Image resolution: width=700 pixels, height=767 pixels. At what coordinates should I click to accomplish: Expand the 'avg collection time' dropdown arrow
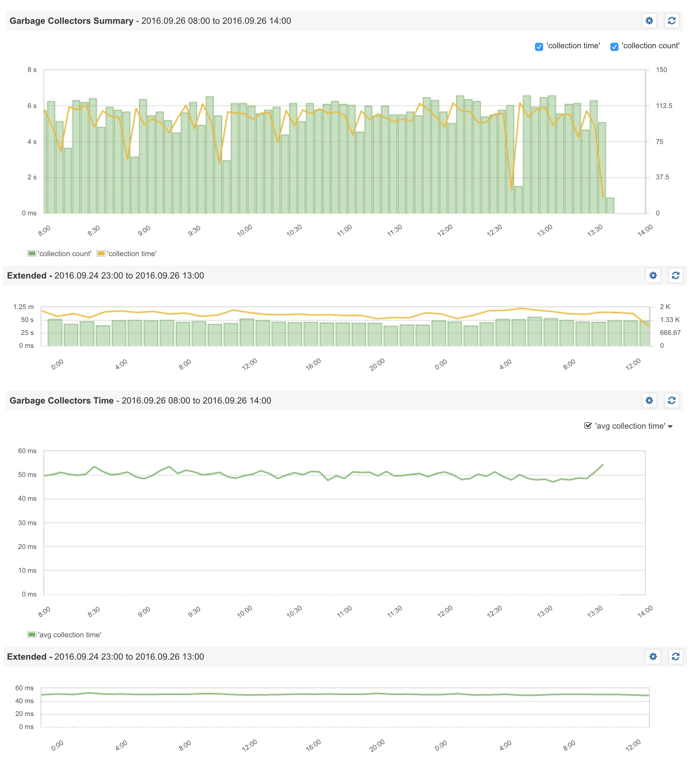pyautogui.click(x=670, y=427)
